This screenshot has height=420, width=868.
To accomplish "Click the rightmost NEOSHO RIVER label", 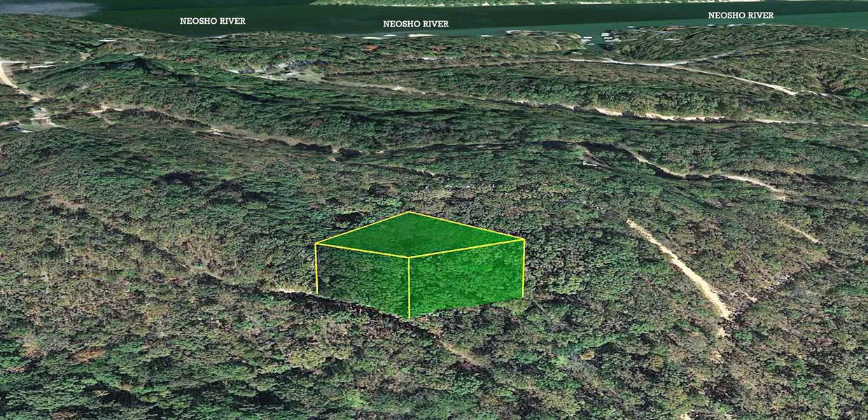I will tap(741, 15).
